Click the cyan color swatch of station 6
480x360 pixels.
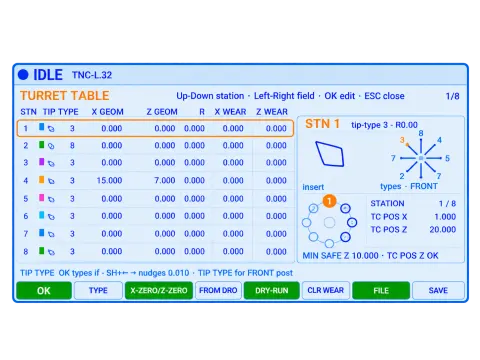pos(42,215)
